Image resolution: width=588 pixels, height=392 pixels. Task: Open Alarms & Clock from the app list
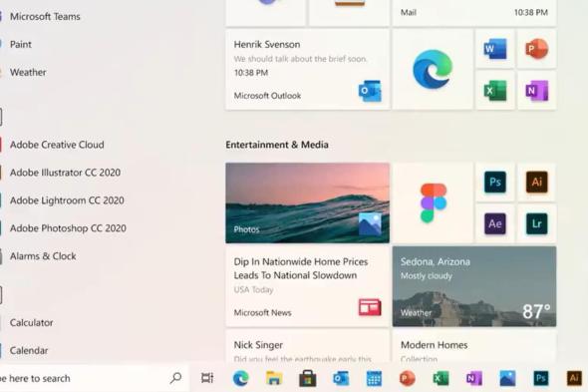coord(43,256)
